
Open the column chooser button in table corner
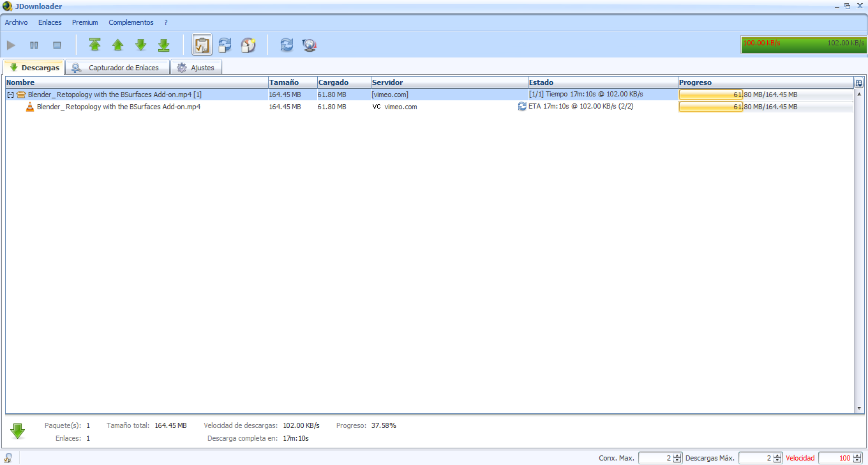click(x=859, y=83)
